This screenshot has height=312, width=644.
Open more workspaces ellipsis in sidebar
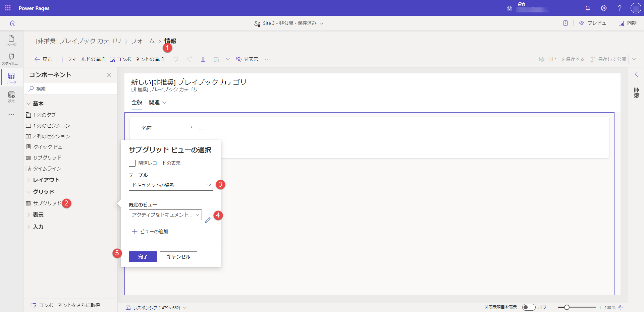(11, 115)
